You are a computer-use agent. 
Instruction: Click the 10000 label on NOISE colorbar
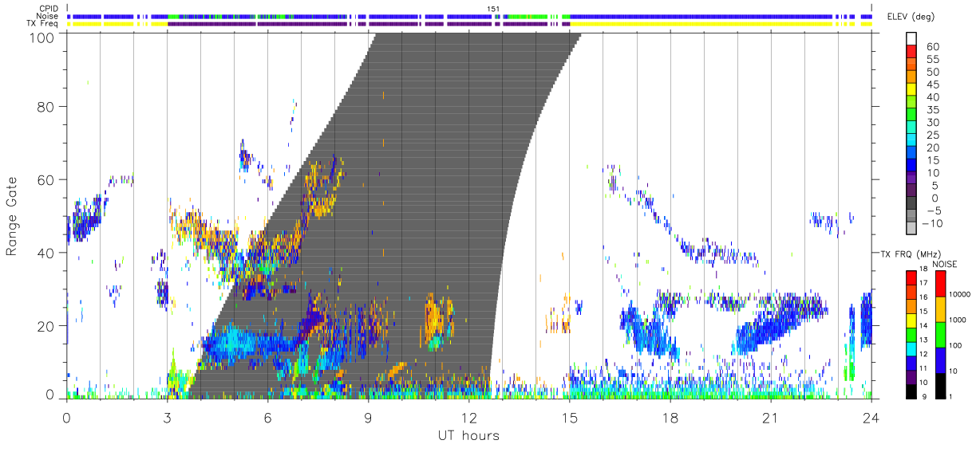[960, 294]
